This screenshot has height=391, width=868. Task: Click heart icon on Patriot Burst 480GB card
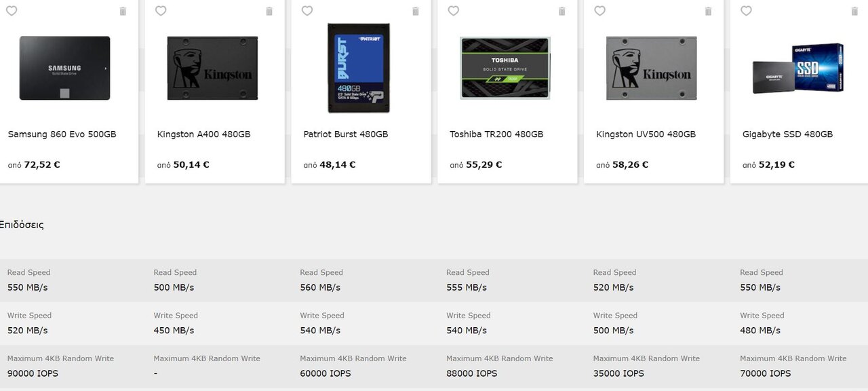307,11
